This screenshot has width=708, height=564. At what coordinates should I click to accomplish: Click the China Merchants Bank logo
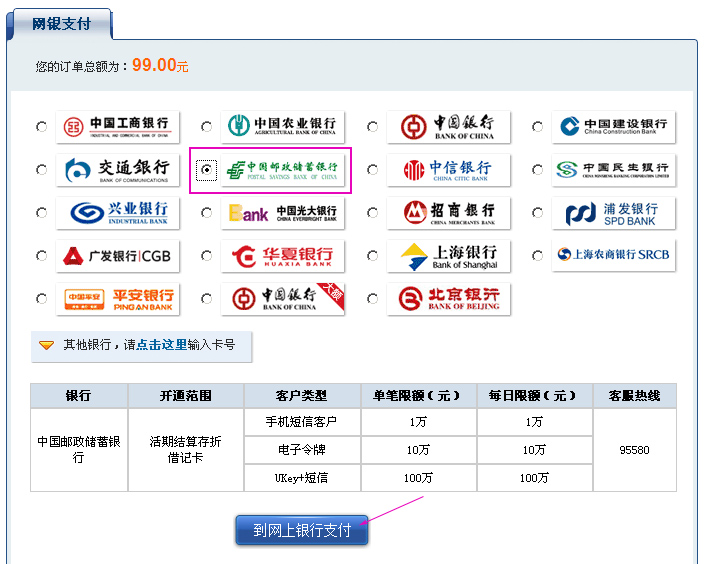[448, 213]
